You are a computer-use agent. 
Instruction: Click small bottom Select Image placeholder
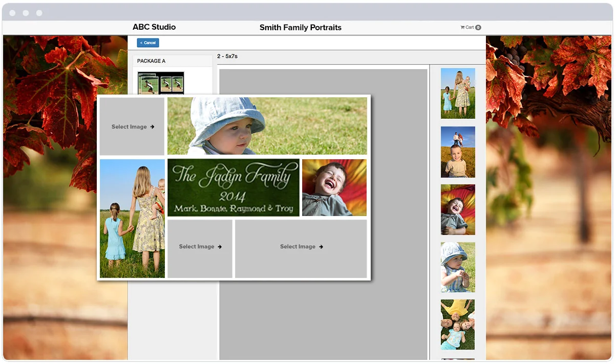[x=200, y=249]
